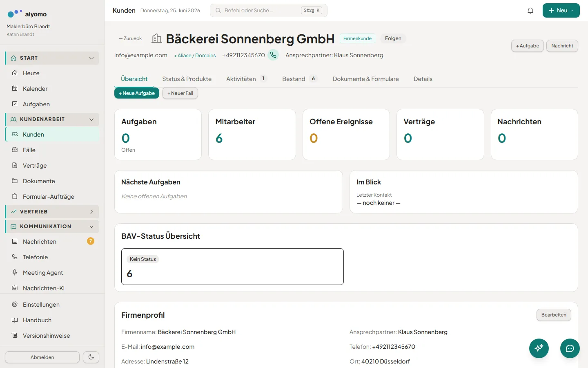Viewport: 588px width, 368px height.
Task: Click the Kalender sidebar icon
Action: 15,88
